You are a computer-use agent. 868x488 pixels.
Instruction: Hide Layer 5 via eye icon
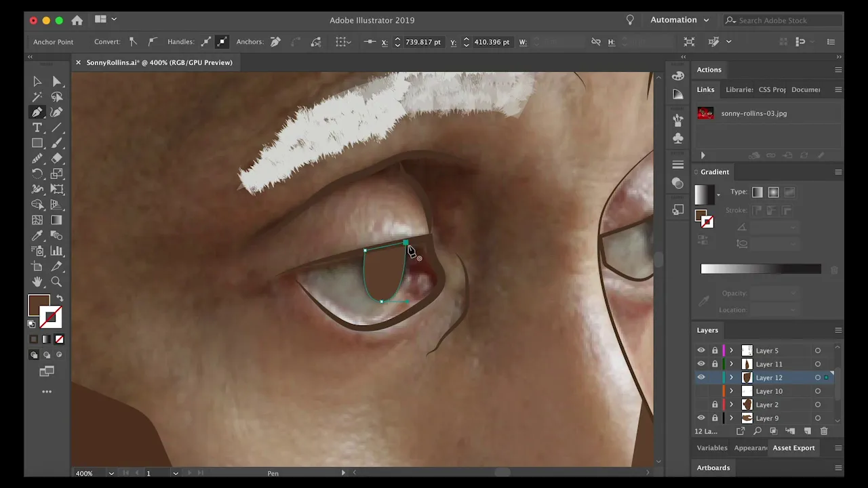(x=701, y=350)
